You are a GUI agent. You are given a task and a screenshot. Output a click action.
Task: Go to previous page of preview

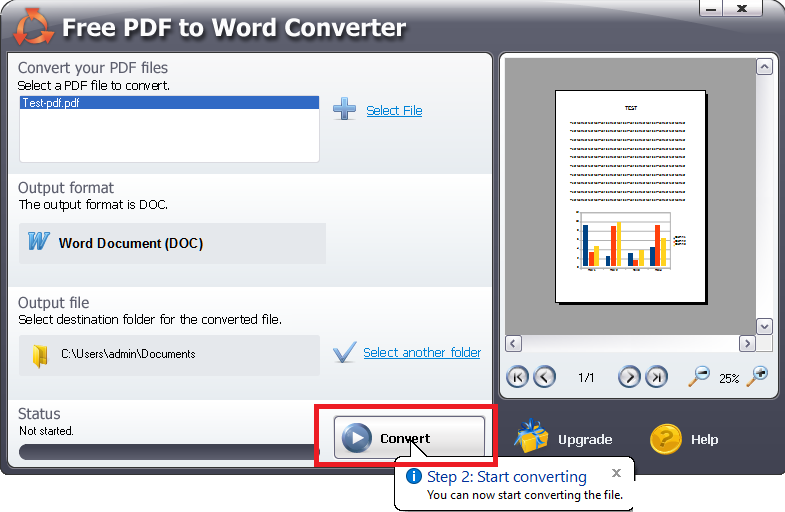(545, 377)
